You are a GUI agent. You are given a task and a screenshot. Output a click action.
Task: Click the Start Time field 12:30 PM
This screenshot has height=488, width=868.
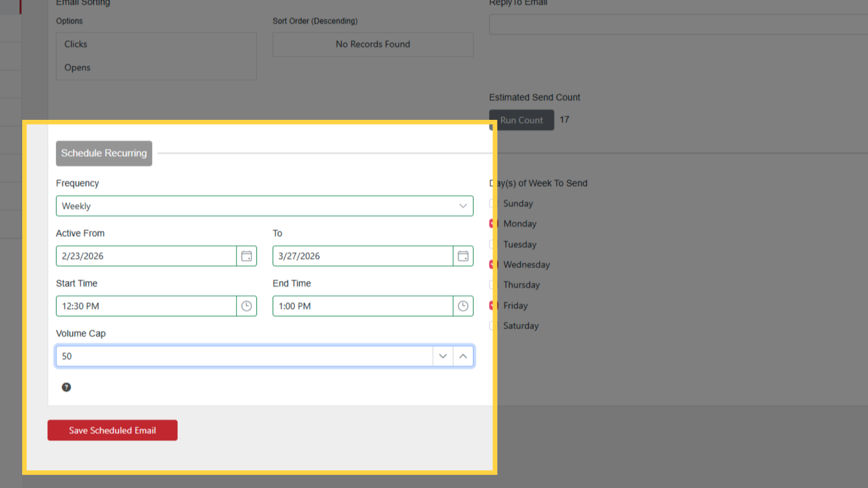click(146, 306)
